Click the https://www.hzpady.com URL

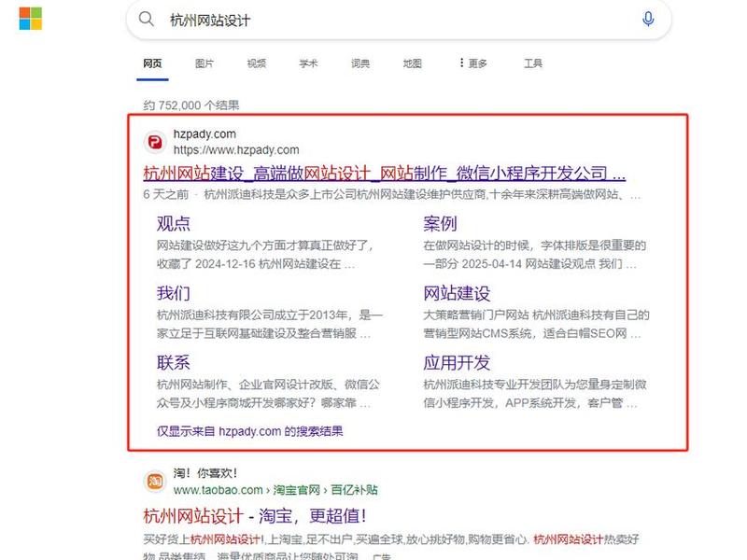click(x=236, y=150)
